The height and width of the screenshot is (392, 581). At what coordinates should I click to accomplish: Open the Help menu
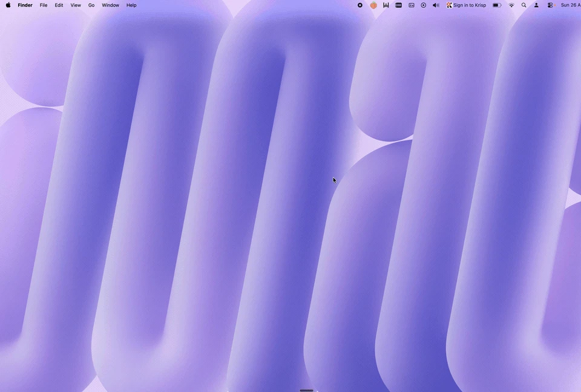(131, 5)
